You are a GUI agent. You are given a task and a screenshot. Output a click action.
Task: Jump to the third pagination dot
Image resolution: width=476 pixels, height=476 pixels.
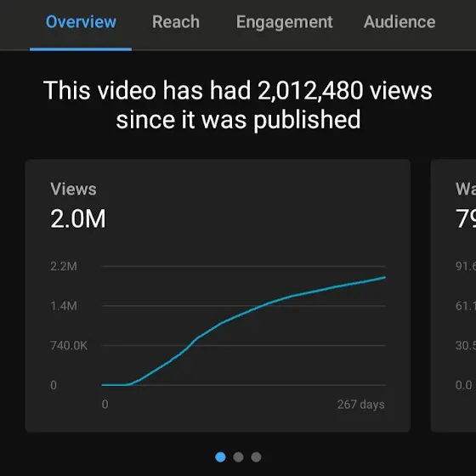[256, 457]
